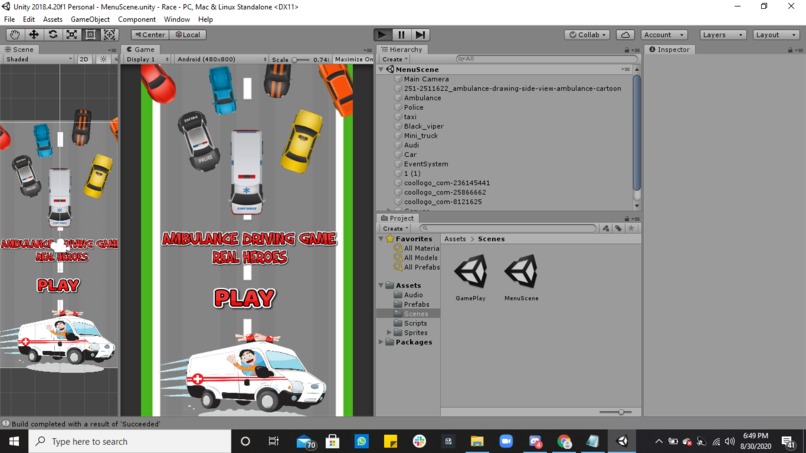The width and height of the screenshot is (806, 453).
Task: Open Zoom from the taskbar
Action: click(x=506, y=441)
